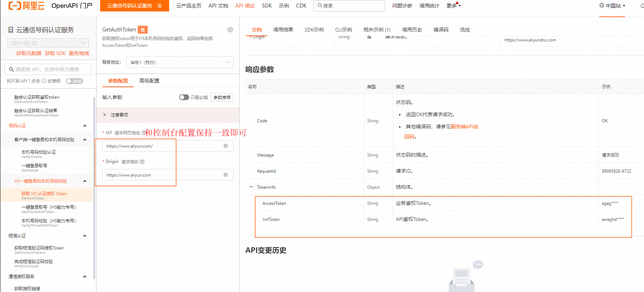
Task: Open 示例 in top navigation
Action: pyautogui.click(x=284, y=6)
